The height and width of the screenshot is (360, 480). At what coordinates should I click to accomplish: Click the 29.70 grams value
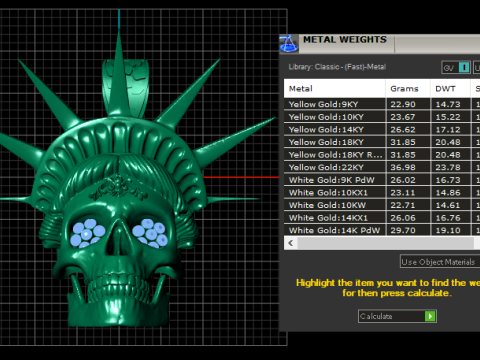(403, 230)
